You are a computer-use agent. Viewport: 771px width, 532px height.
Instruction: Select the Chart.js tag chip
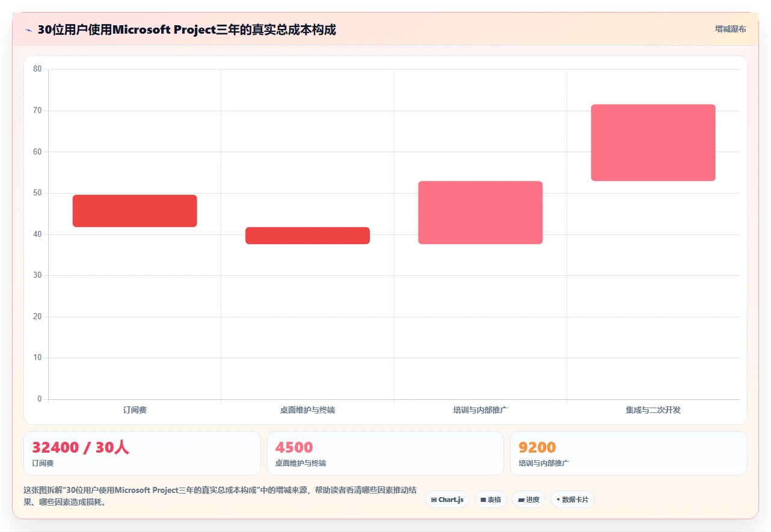(x=447, y=500)
